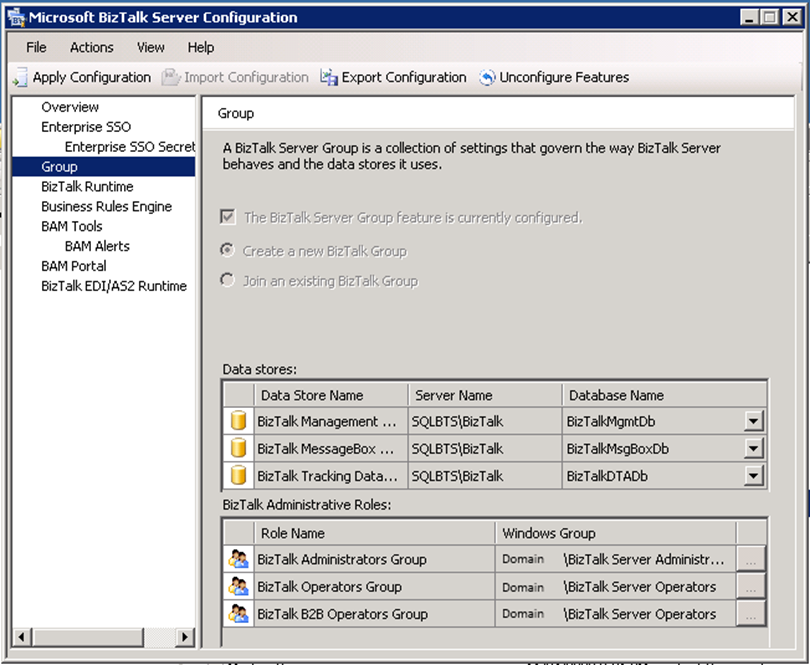Open the View menu
Viewport: 810px width, 665px height.
(x=150, y=48)
